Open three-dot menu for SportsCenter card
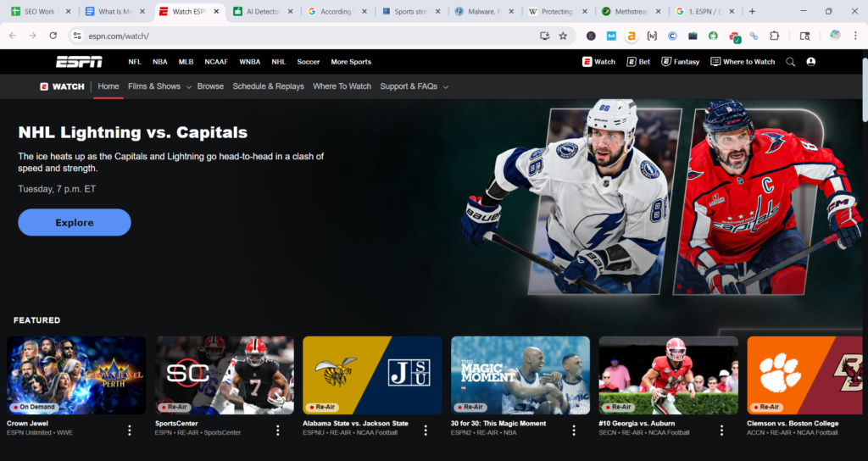The image size is (868, 461). tap(278, 430)
